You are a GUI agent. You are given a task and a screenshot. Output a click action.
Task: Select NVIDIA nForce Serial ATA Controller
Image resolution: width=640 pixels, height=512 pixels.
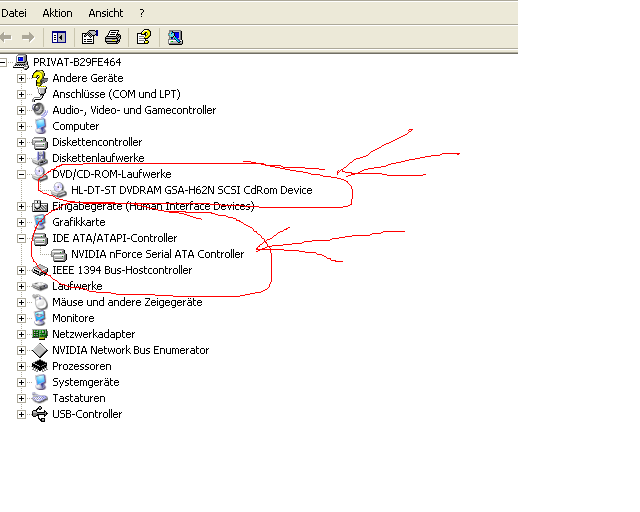tap(157, 254)
